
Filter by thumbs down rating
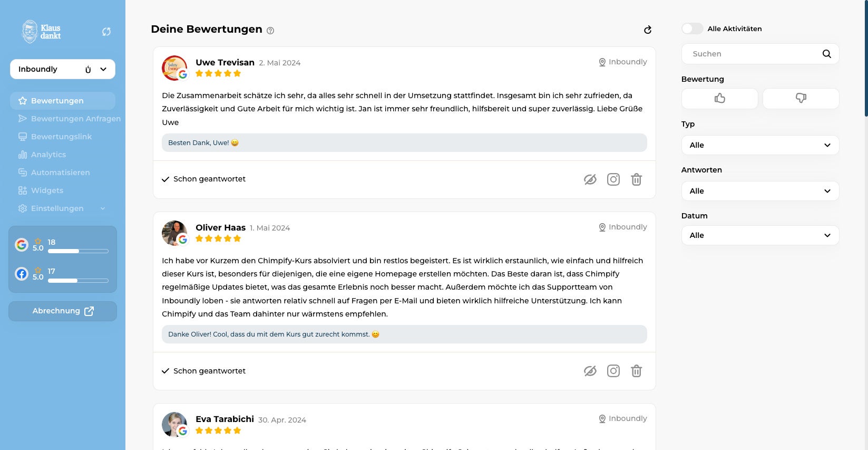tap(801, 98)
